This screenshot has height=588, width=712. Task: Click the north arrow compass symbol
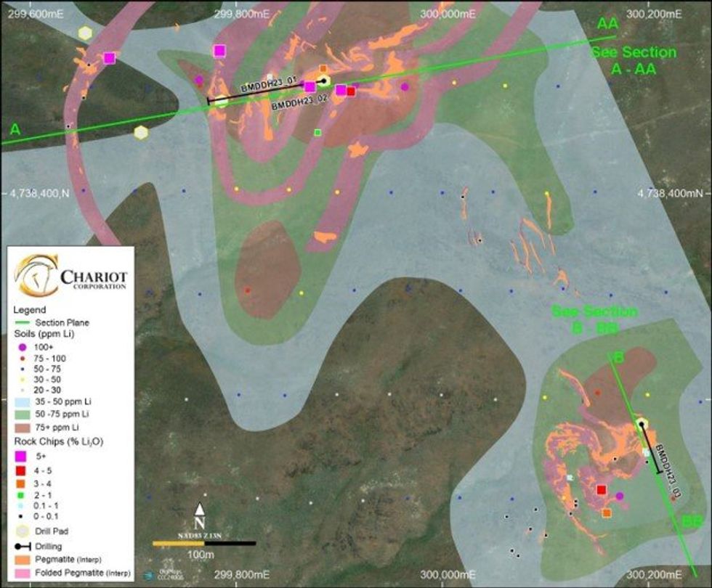200,514
